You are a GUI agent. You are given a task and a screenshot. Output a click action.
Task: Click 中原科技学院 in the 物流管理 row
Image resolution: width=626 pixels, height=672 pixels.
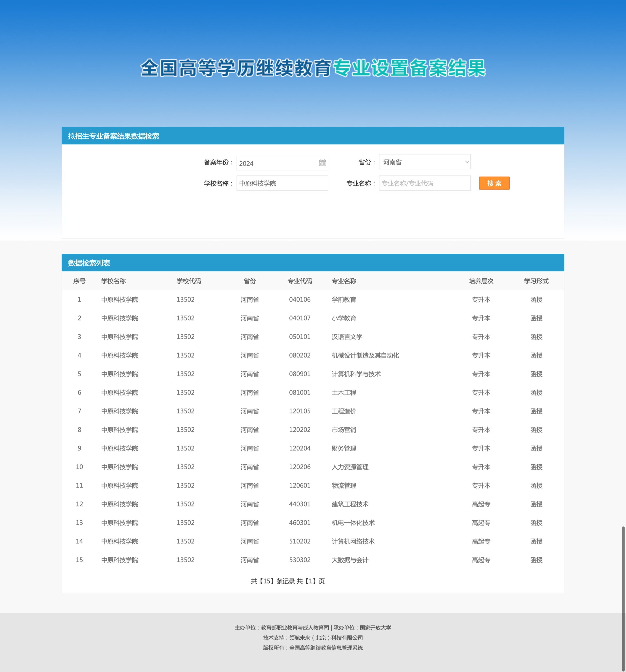[120, 486]
